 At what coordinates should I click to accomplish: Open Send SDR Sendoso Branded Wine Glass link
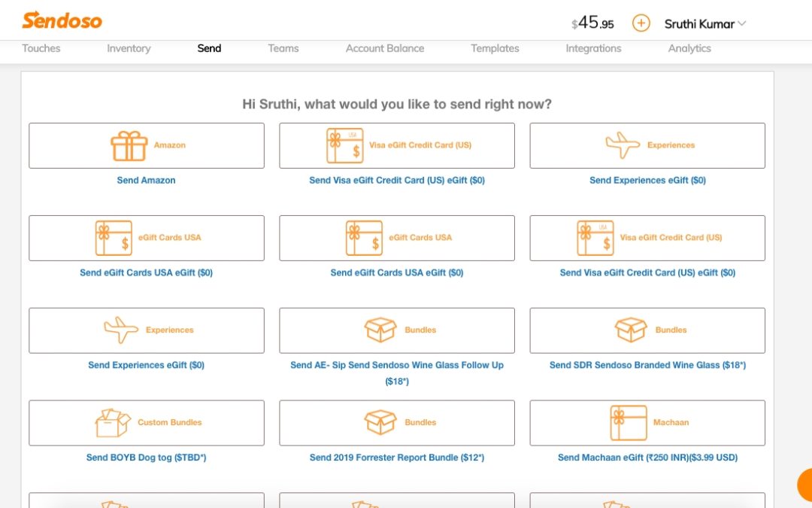pos(647,365)
